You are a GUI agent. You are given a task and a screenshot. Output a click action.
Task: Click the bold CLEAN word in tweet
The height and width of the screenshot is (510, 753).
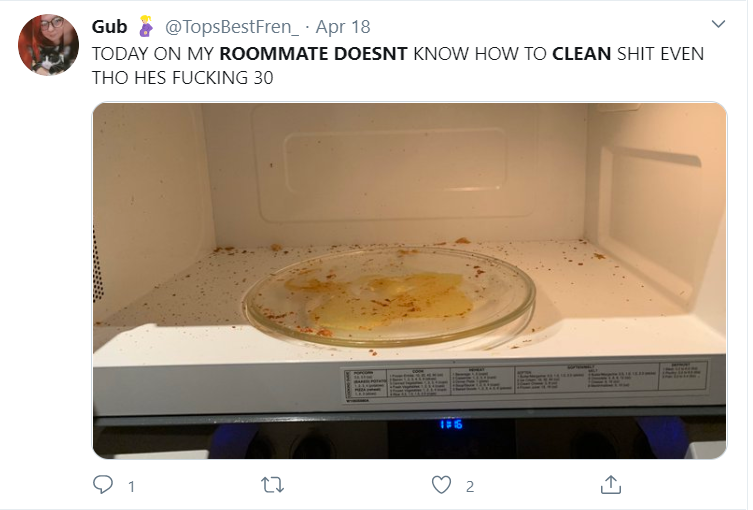pos(582,54)
